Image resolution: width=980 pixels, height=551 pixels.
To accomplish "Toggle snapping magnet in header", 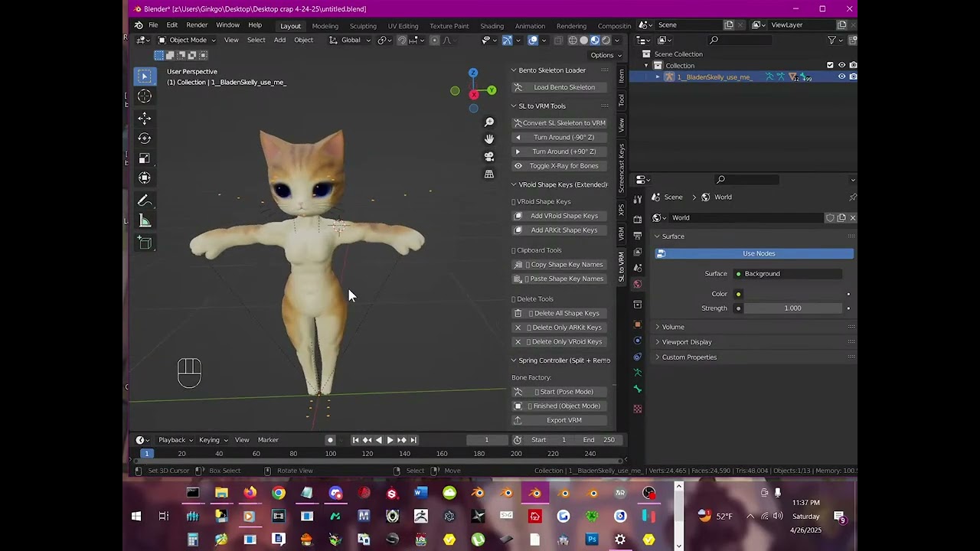I will 402,40.
